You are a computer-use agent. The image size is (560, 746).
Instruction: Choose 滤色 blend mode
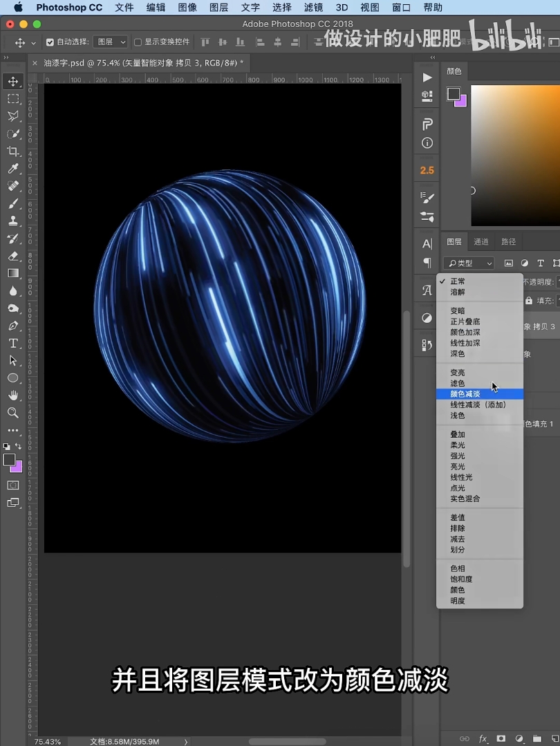point(480,383)
